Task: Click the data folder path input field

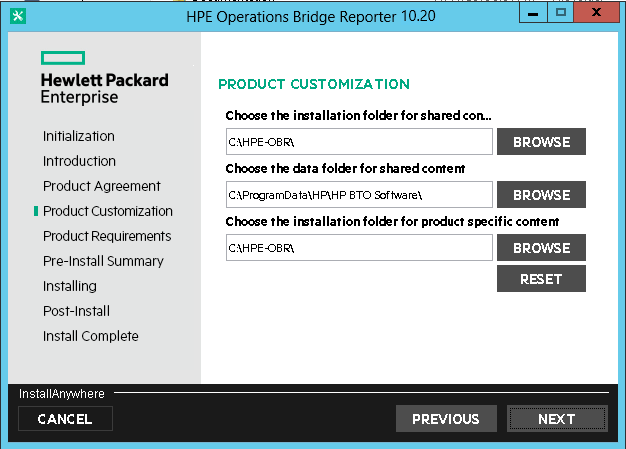Action: pos(359,195)
